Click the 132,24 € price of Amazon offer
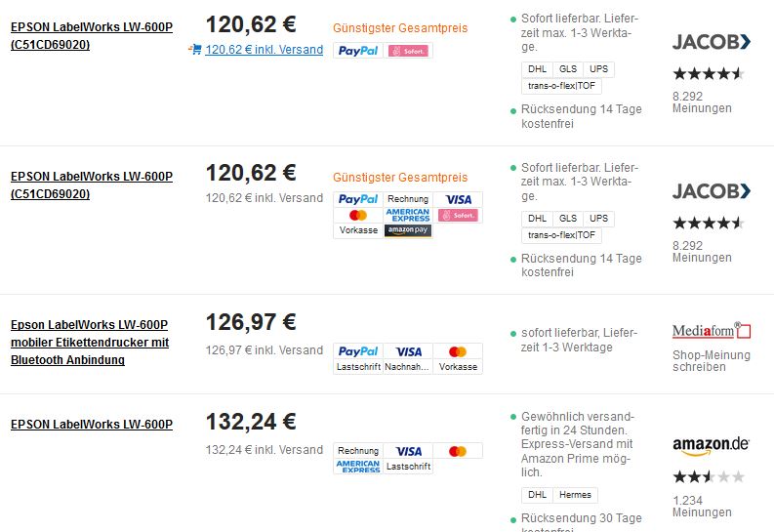 (251, 422)
